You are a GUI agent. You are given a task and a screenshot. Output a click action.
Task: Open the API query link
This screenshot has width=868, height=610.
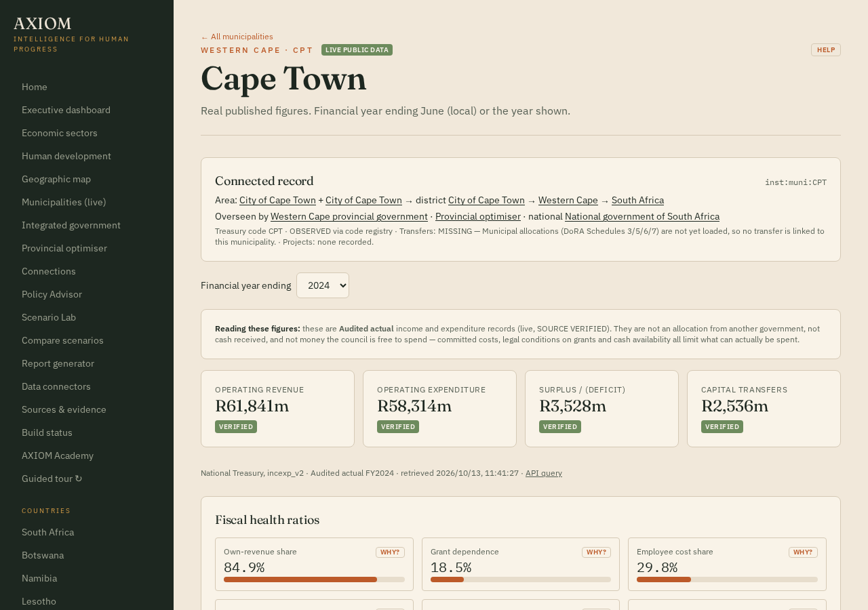(544, 473)
